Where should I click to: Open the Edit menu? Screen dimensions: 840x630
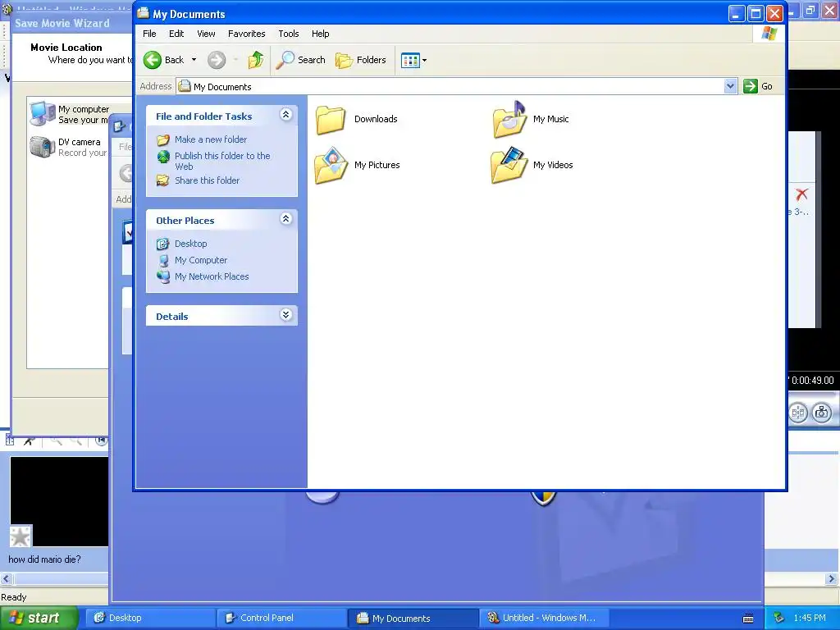pyautogui.click(x=176, y=34)
